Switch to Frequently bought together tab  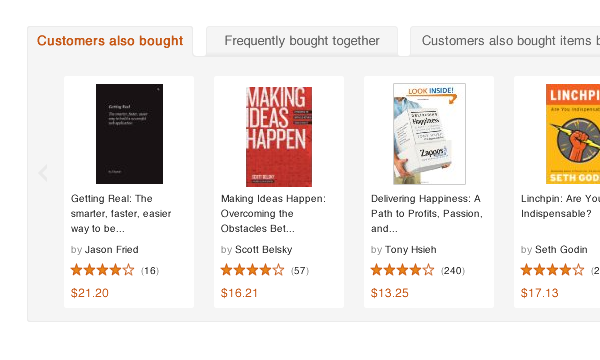(x=302, y=41)
